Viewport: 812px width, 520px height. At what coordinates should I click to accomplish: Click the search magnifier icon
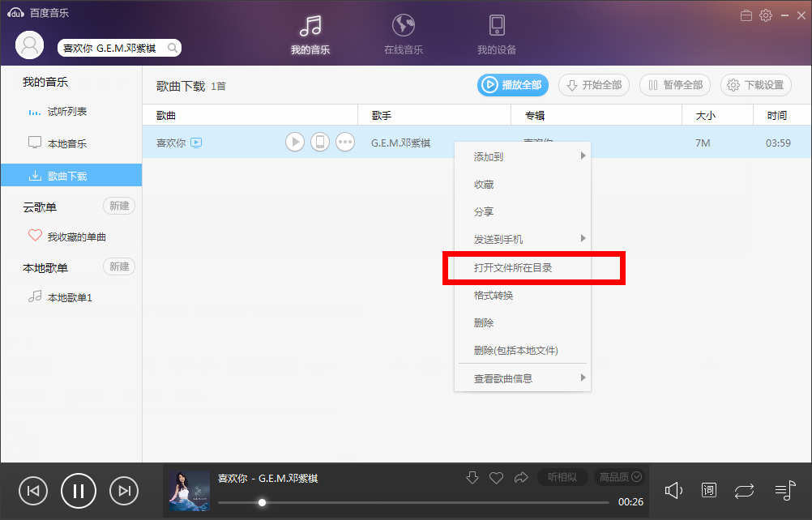click(173, 48)
